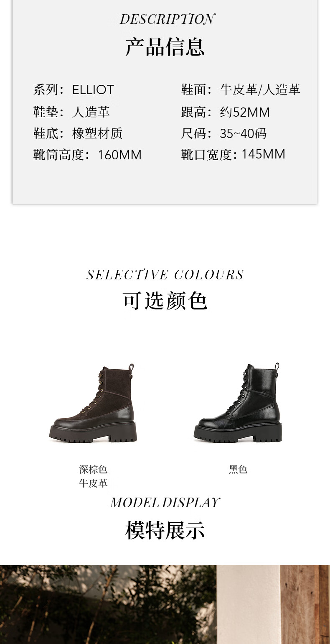The image size is (330, 644).
Task: Click the dark brown boot image
Action: tap(93, 403)
